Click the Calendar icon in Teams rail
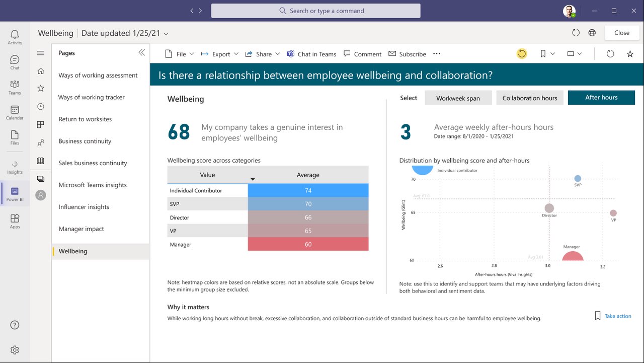Image resolution: width=644 pixels, height=363 pixels. pos(15,113)
